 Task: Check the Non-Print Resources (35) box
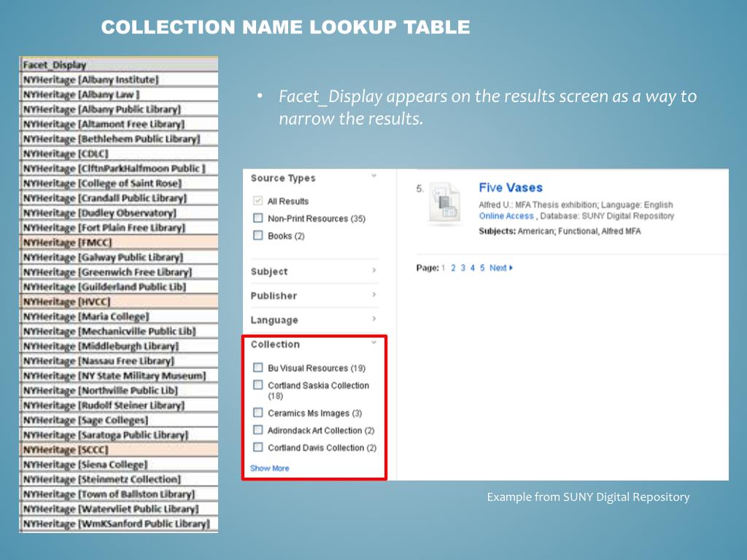click(x=258, y=218)
